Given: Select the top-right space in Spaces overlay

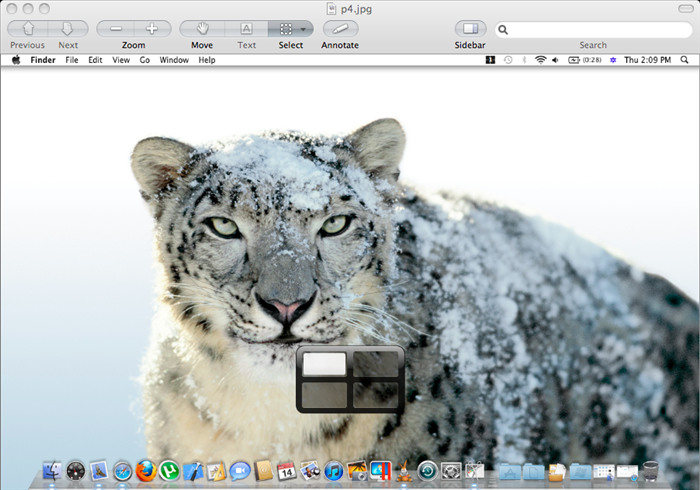Looking at the screenshot, I should [376, 364].
